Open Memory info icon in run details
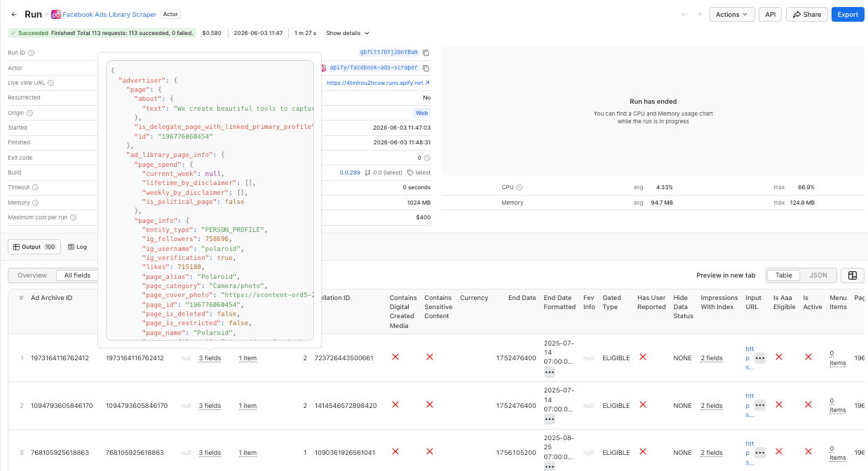Image resolution: width=868 pixels, height=471 pixels. click(36, 203)
